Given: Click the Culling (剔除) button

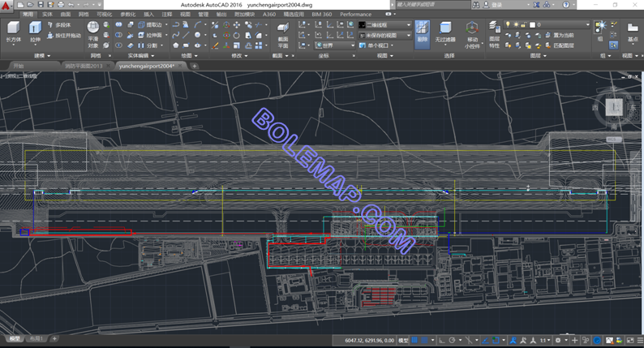Looking at the screenshot, I should pyautogui.click(x=423, y=33).
